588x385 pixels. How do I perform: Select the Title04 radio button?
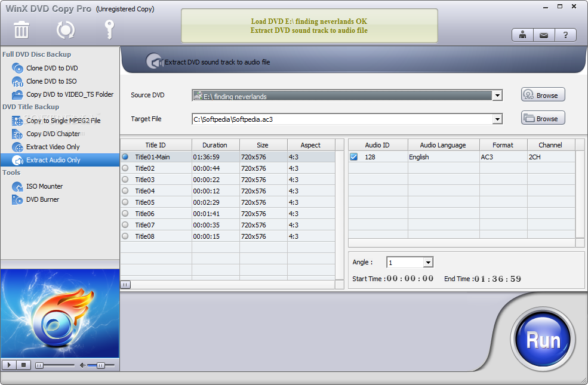click(x=125, y=191)
